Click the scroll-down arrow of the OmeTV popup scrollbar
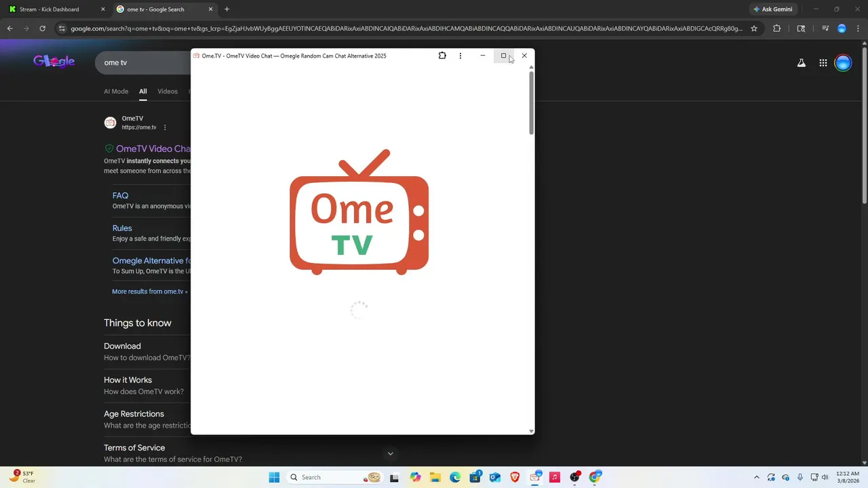The width and height of the screenshot is (868, 488). point(532,430)
